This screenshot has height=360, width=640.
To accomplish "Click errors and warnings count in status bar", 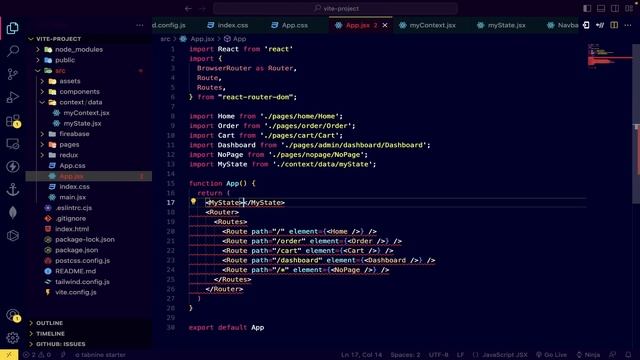I will click(x=38, y=355).
